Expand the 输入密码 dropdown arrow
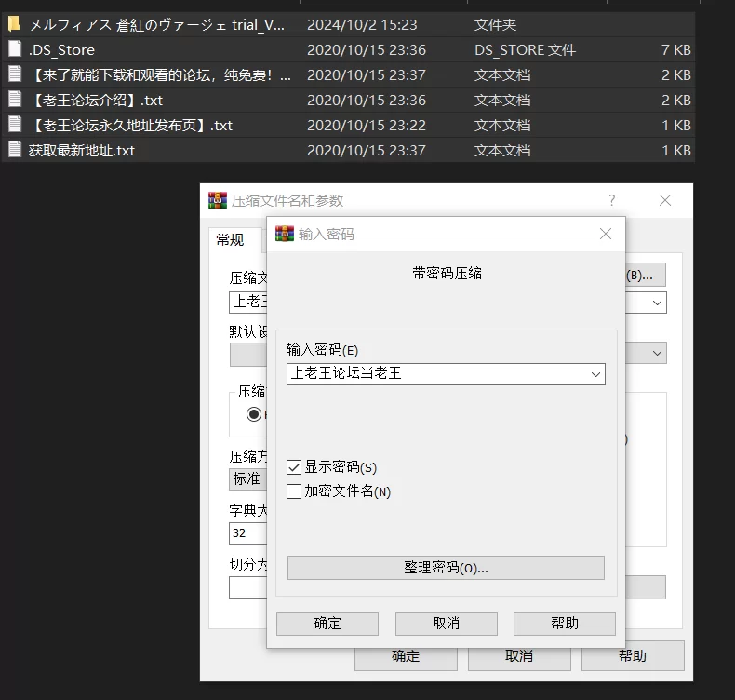Screen dimensions: 735x700 [595, 374]
